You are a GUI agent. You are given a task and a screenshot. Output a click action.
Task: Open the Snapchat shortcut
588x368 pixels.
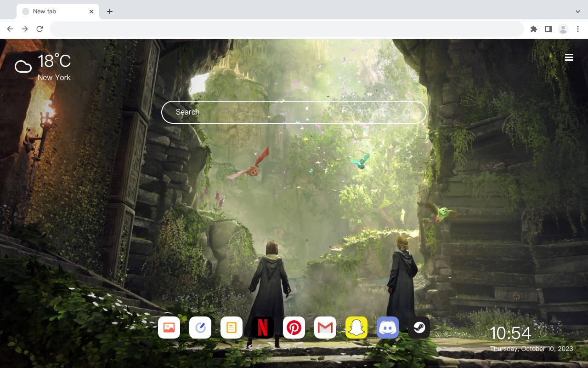[x=356, y=328]
